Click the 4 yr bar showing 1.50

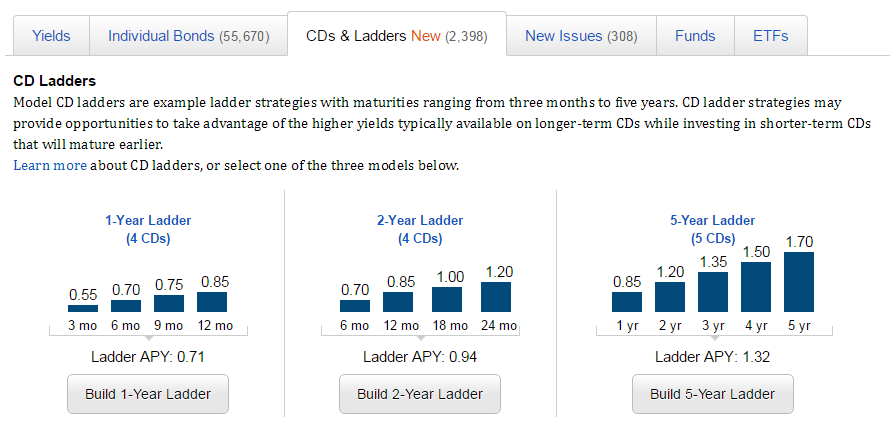point(756,287)
